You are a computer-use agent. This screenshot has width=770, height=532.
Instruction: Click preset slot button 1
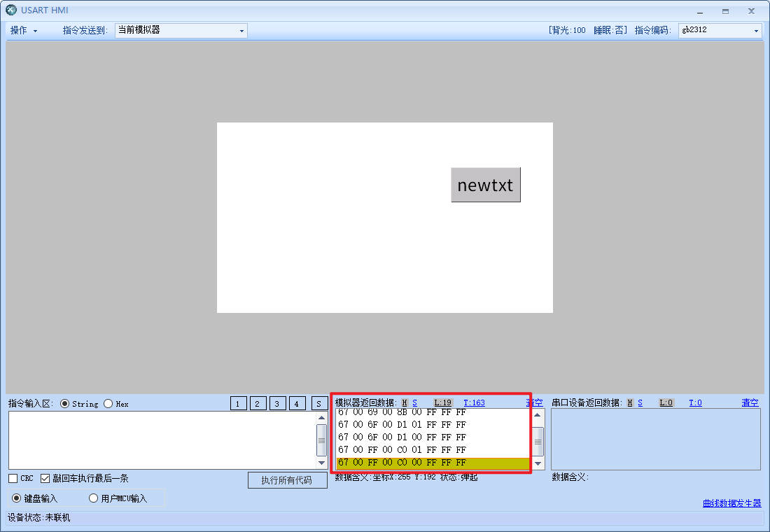(239, 403)
